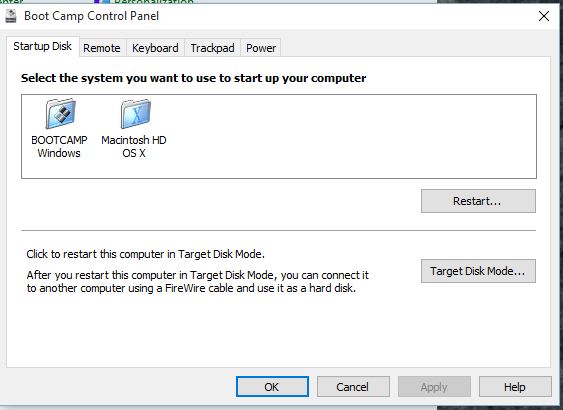
Task: Select the BOOTCAMP Windows folder icon
Action: 60,113
